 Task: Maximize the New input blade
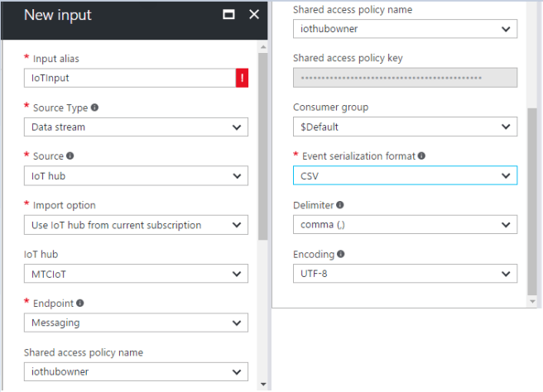pyautogui.click(x=228, y=15)
